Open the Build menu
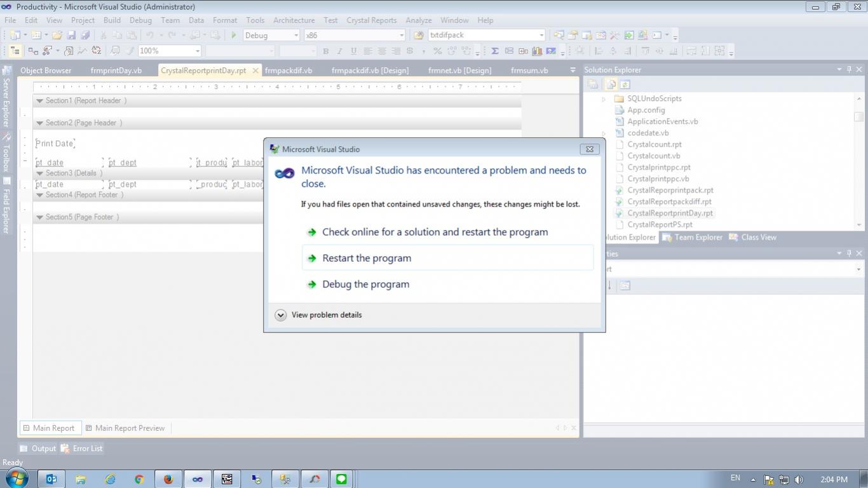Screen dimensions: 868x488 pos(112,20)
